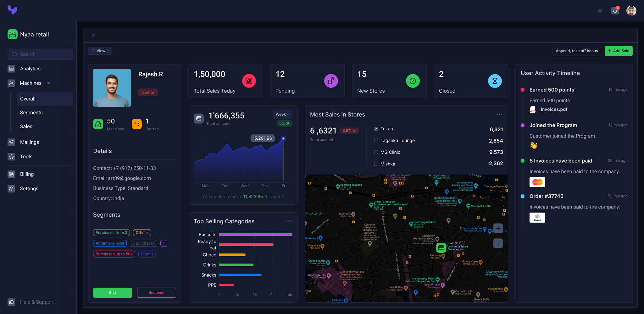Collapse the Machines sidebar menu

(48, 83)
